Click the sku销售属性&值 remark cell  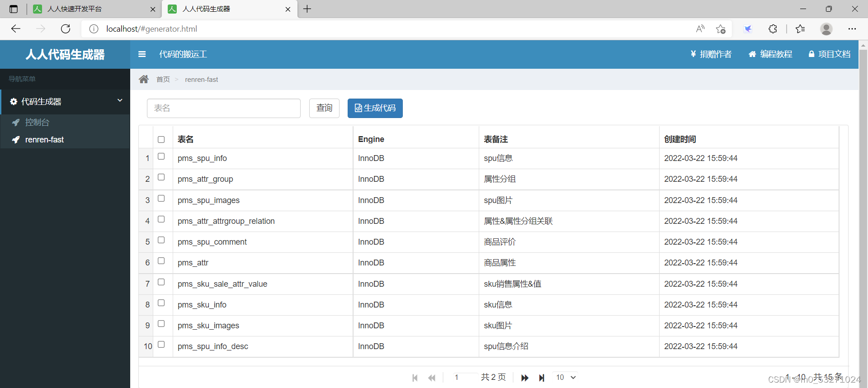(x=569, y=284)
